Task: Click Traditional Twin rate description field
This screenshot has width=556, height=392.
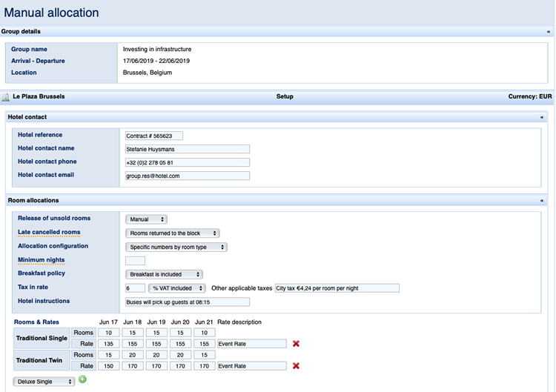Action: tap(252, 366)
